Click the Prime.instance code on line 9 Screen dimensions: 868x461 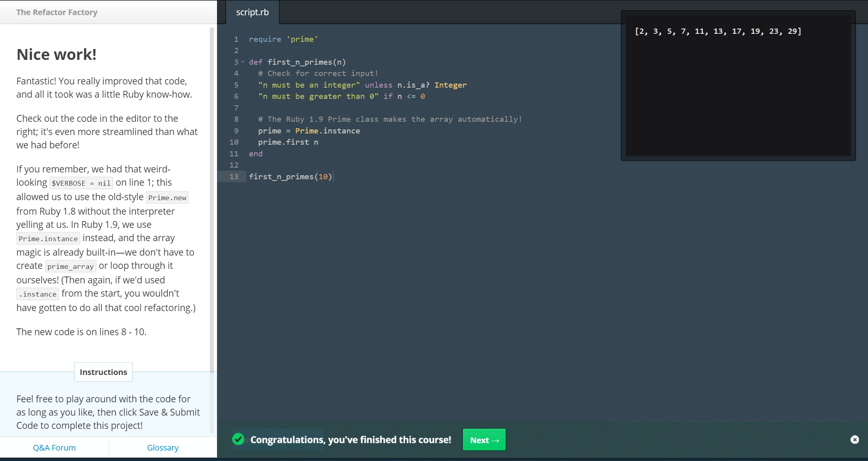pos(327,131)
